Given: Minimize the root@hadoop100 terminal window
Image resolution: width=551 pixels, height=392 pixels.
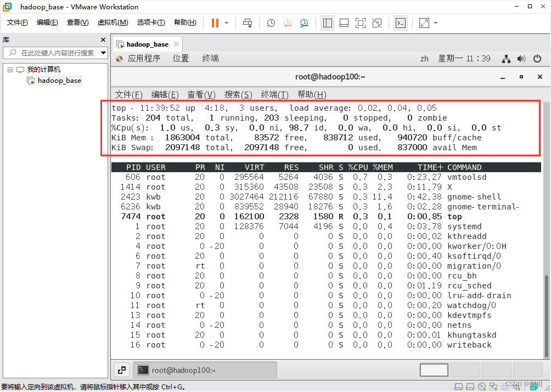Looking at the screenshot, I should (x=503, y=77).
